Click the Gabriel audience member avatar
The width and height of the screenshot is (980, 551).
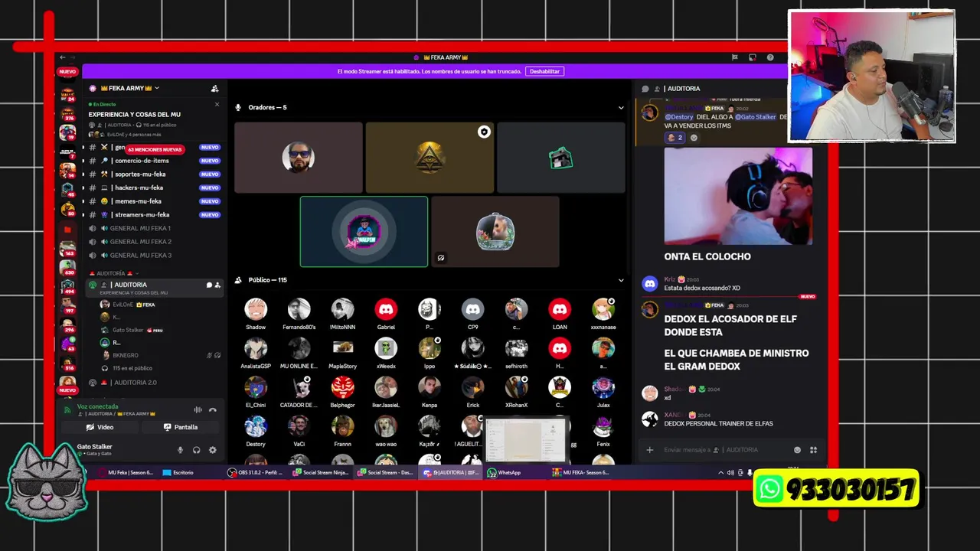pyautogui.click(x=386, y=309)
